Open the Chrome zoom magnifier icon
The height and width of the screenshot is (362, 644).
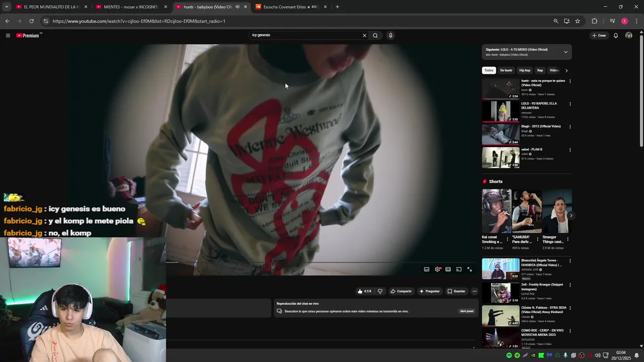coord(555,21)
